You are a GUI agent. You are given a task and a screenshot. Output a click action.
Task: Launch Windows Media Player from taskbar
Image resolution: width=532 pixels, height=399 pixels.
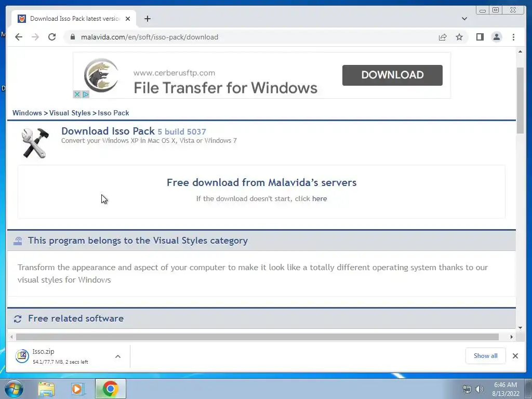pyautogui.click(x=78, y=389)
